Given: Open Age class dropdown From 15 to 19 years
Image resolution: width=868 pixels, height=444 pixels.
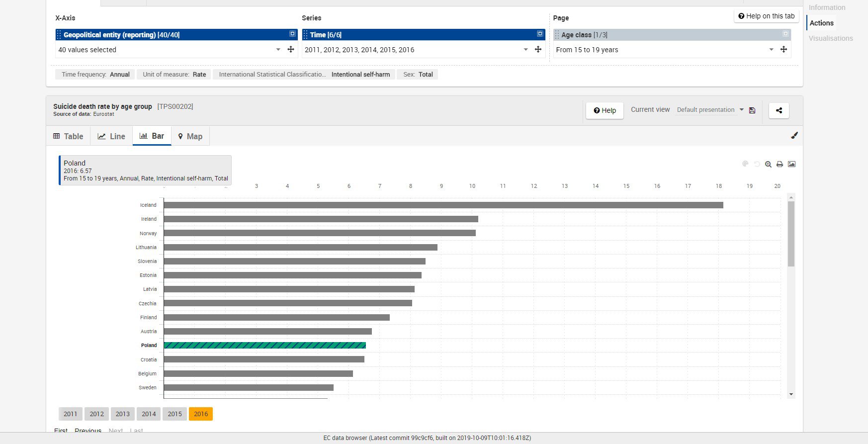Looking at the screenshot, I should 771,49.
